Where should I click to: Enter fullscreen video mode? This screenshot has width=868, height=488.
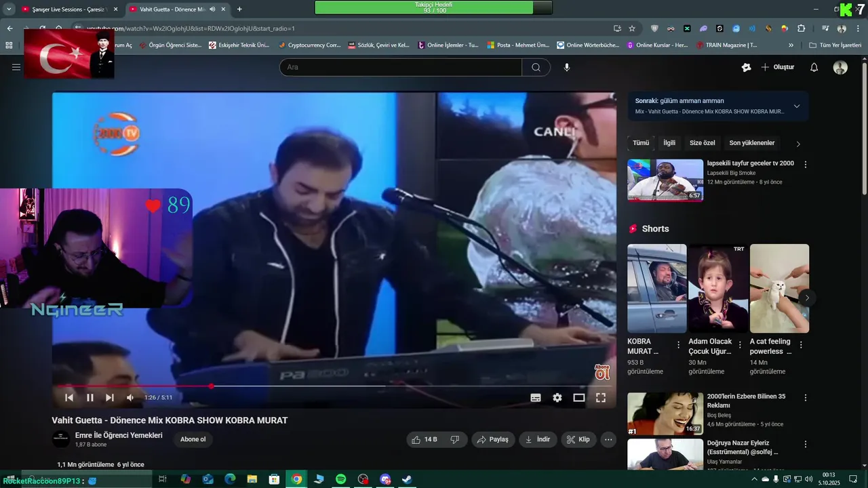tap(601, 398)
